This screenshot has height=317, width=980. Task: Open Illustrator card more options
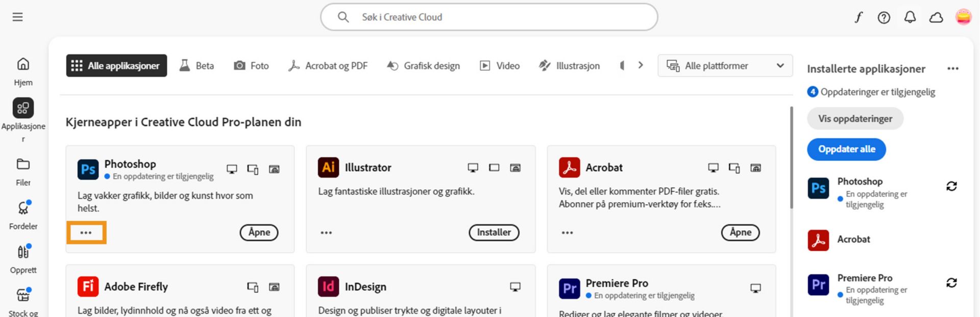click(326, 233)
